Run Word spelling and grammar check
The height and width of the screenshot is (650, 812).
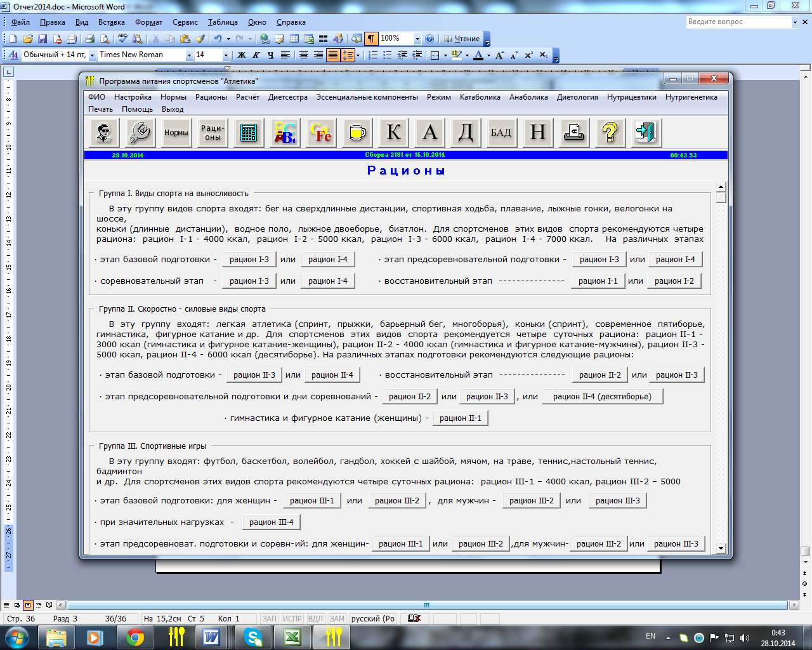pyautogui.click(x=122, y=39)
